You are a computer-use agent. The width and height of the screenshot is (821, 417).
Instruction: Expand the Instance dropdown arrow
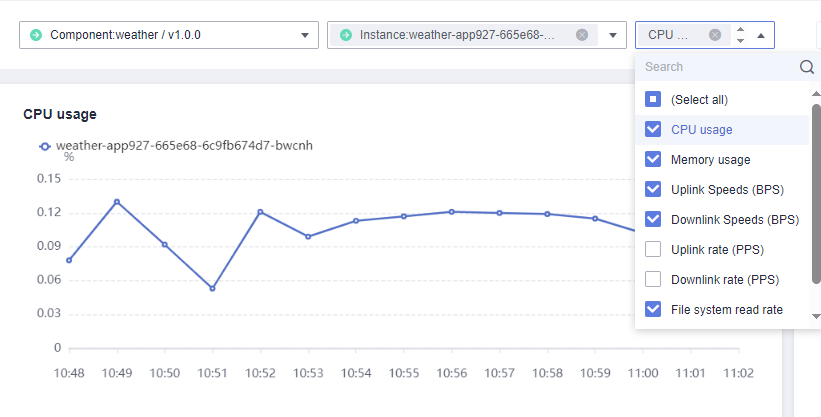(613, 36)
